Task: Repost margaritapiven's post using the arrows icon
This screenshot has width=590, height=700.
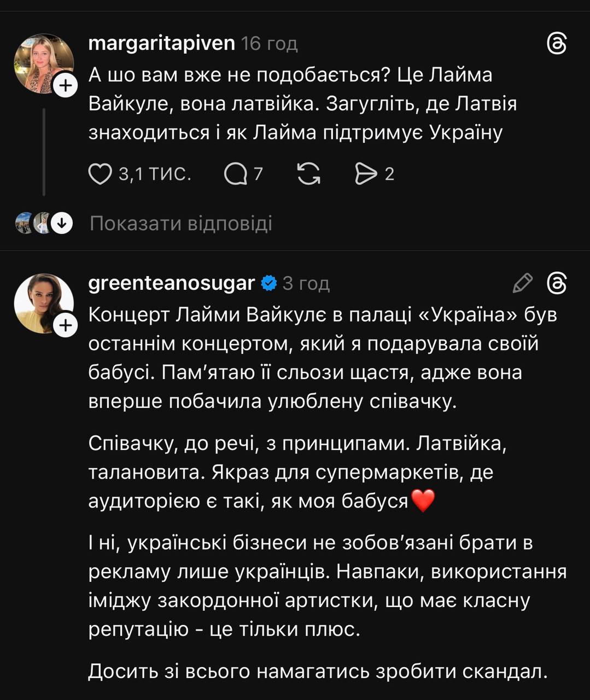Action: coord(308,174)
